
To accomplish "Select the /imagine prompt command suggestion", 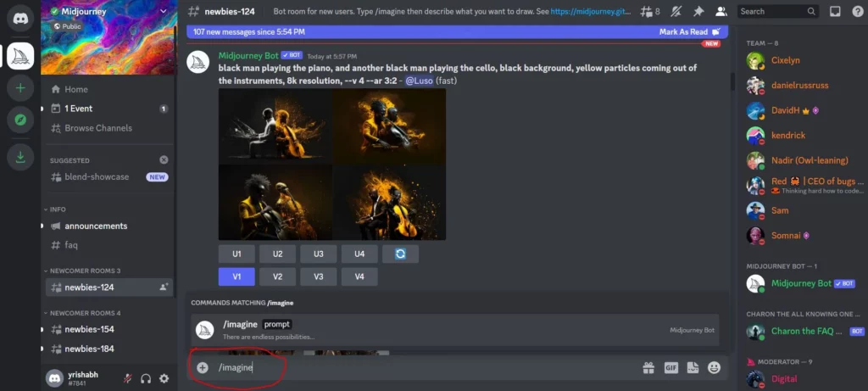I will click(455, 330).
